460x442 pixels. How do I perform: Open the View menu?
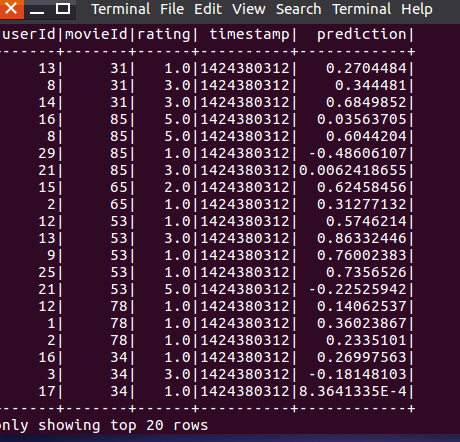pyautogui.click(x=249, y=9)
